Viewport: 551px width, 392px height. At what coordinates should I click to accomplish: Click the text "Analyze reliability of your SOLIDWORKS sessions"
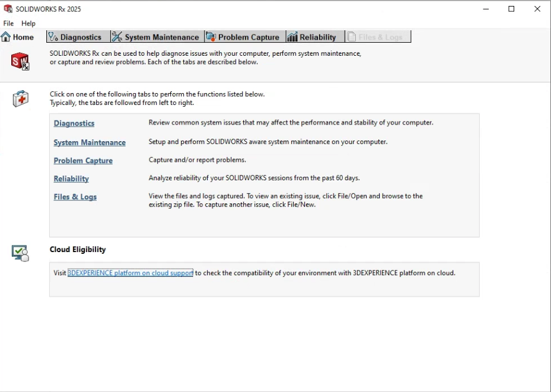tap(220, 178)
